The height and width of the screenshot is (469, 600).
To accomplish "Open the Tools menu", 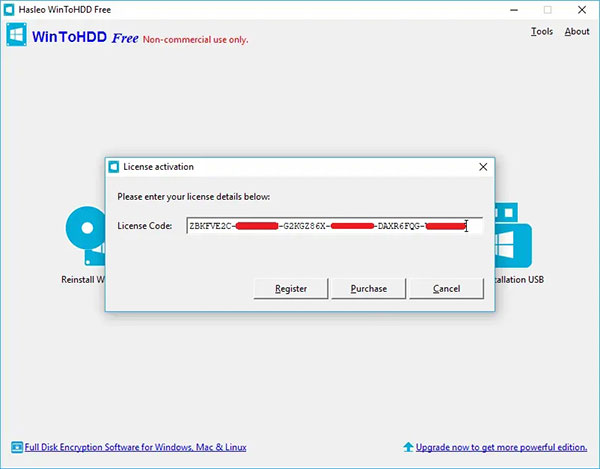I will click(x=542, y=31).
